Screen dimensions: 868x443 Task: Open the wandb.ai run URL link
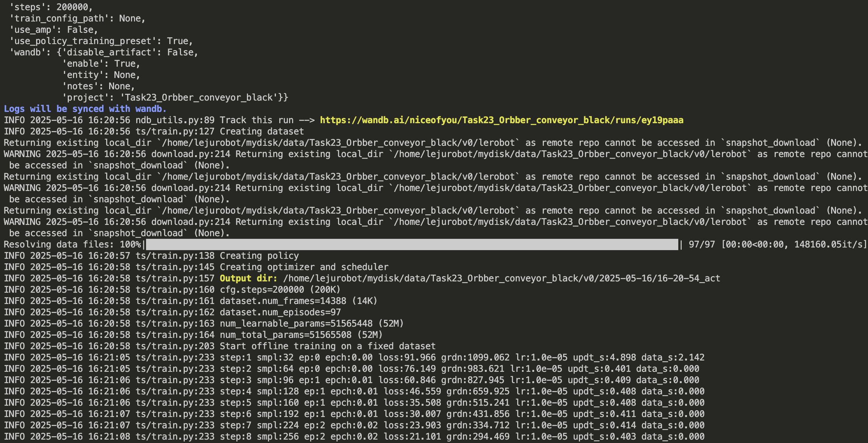pos(501,120)
